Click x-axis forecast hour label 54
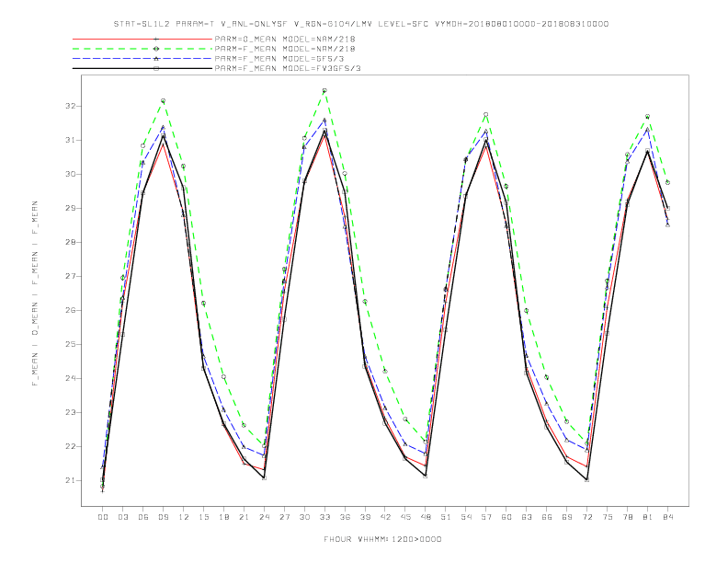Image resolution: width=728 pixels, height=563 pixels. click(466, 517)
